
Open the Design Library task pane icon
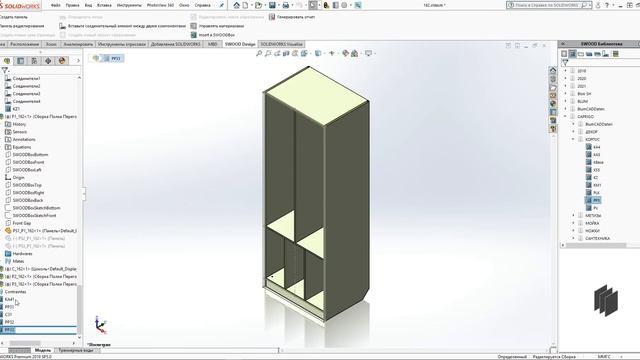(553, 79)
